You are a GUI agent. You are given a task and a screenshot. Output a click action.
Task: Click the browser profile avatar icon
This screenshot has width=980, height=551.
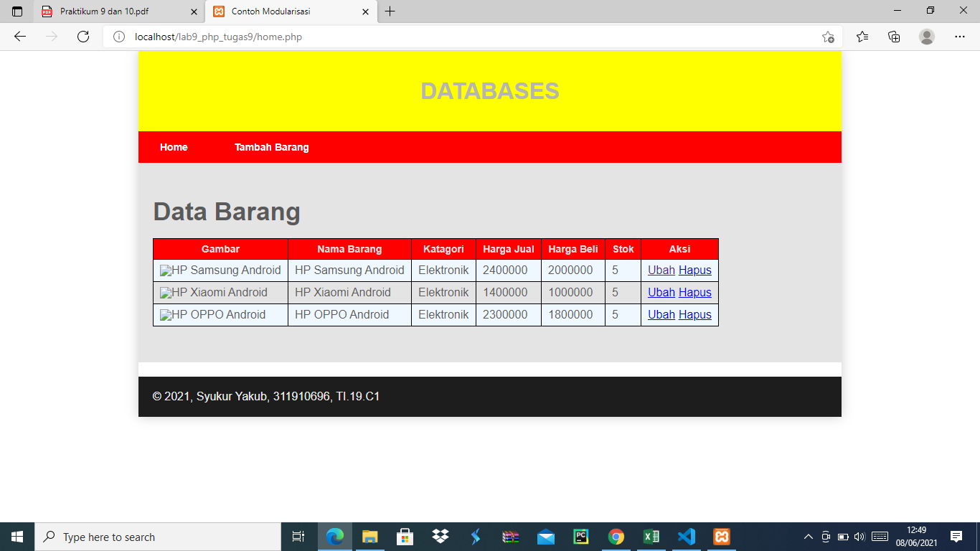pyautogui.click(x=925, y=36)
